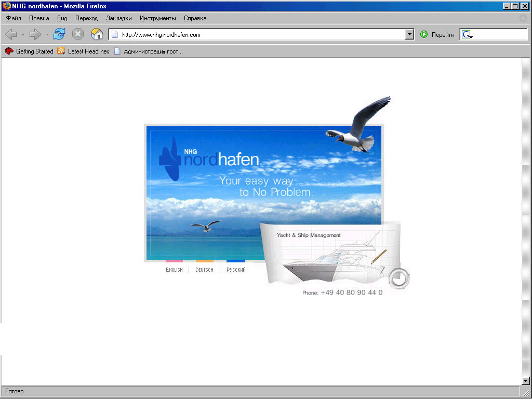532x399 pixels.
Task: Click the Getting Started bookmark icon
Action: click(x=9, y=51)
